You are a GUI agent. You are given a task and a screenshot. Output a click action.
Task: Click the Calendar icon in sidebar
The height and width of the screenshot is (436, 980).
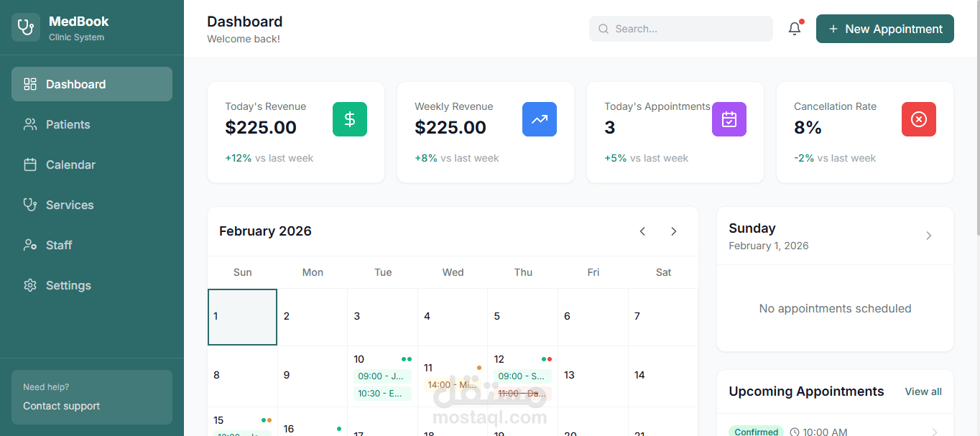click(x=30, y=164)
